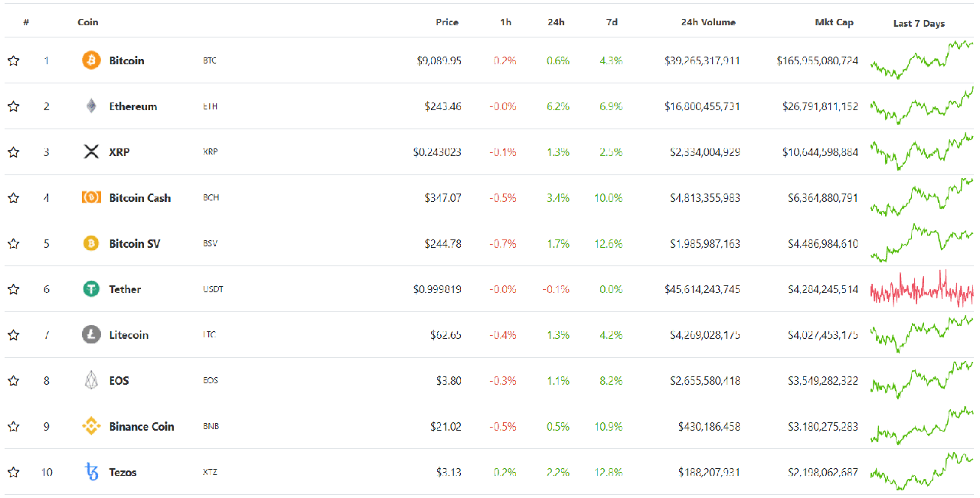Image resolution: width=980 pixels, height=498 pixels.
Task: Click Bitcoin Cash price $347.07
Action: pos(443,197)
